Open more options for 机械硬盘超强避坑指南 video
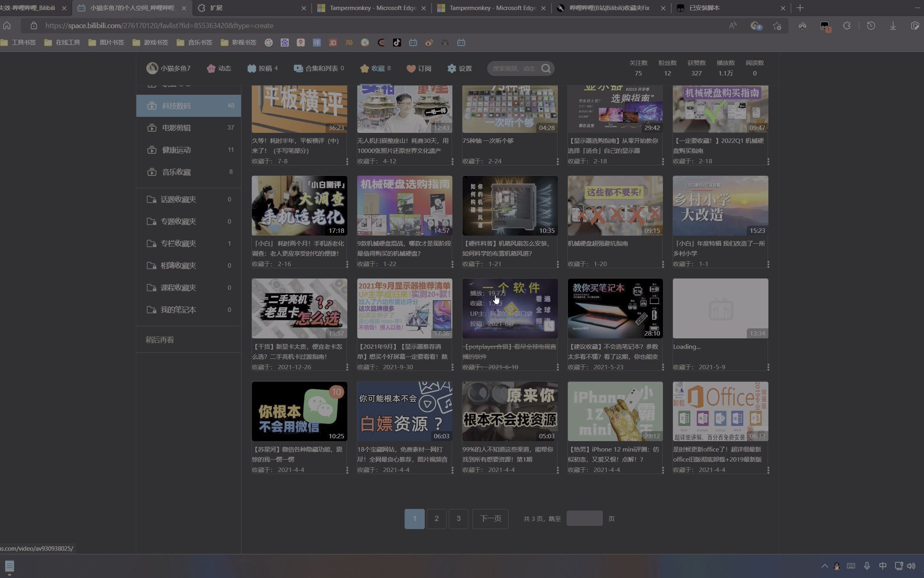 coord(663,264)
